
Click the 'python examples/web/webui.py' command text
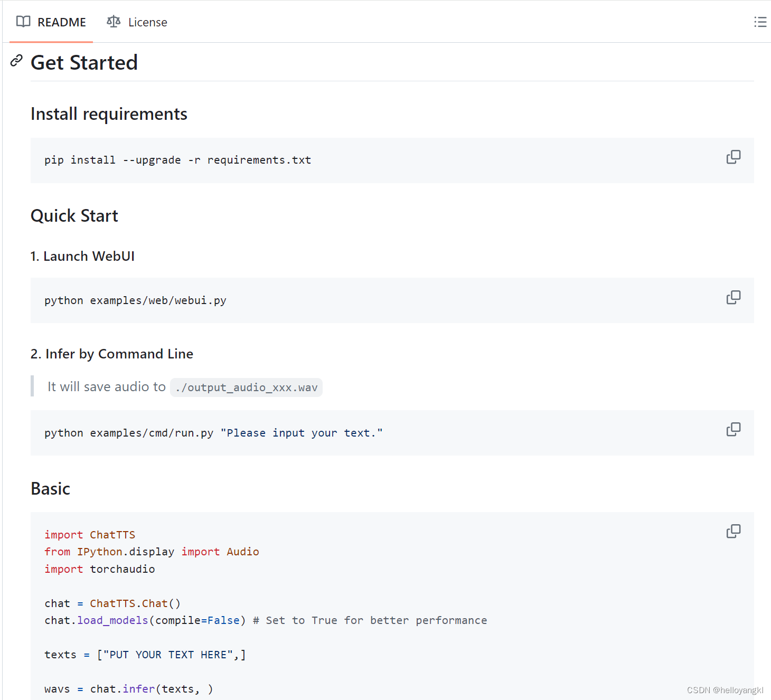[135, 300]
